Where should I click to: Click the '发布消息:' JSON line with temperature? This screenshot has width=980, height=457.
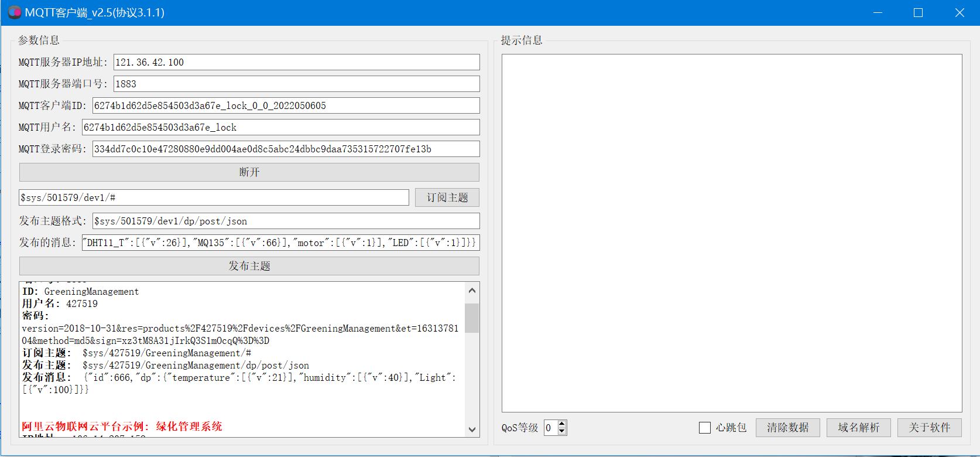click(x=239, y=384)
